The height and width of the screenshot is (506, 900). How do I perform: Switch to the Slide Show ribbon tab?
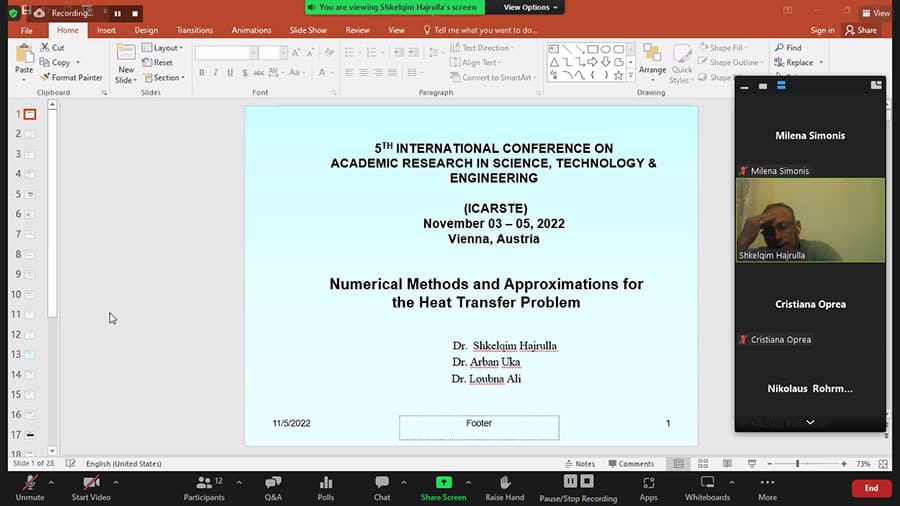308,30
